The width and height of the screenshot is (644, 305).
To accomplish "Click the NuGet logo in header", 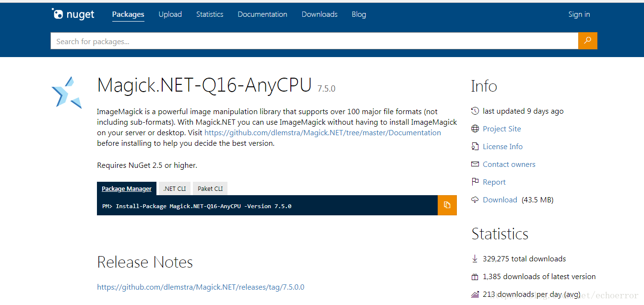I will [x=73, y=14].
